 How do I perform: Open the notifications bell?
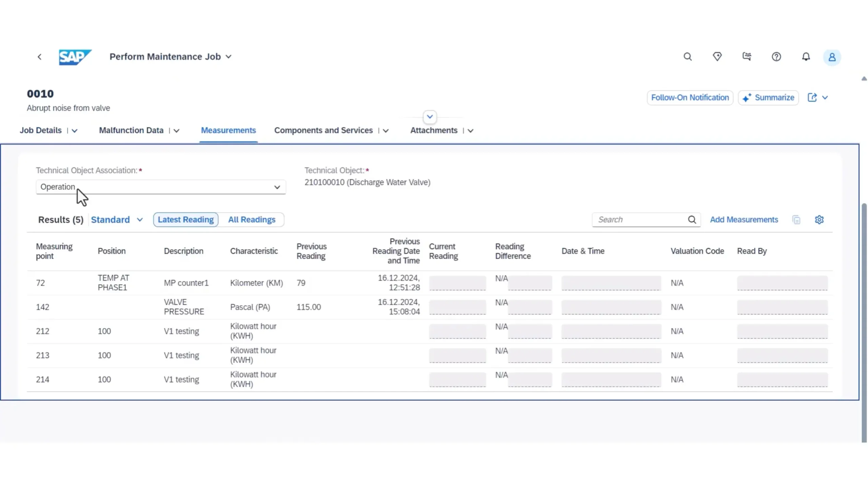(806, 57)
